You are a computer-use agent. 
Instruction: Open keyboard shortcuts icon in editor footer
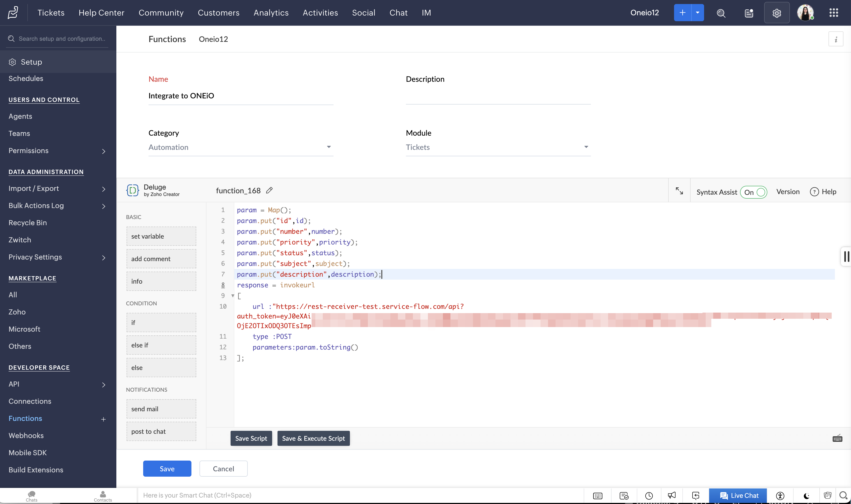(x=837, y=438)
